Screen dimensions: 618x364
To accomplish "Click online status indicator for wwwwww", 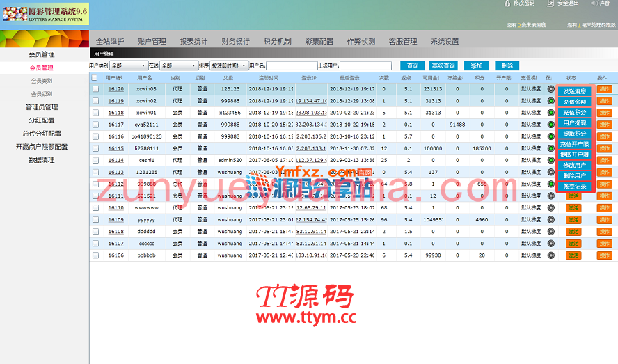I will coord(551,208).
